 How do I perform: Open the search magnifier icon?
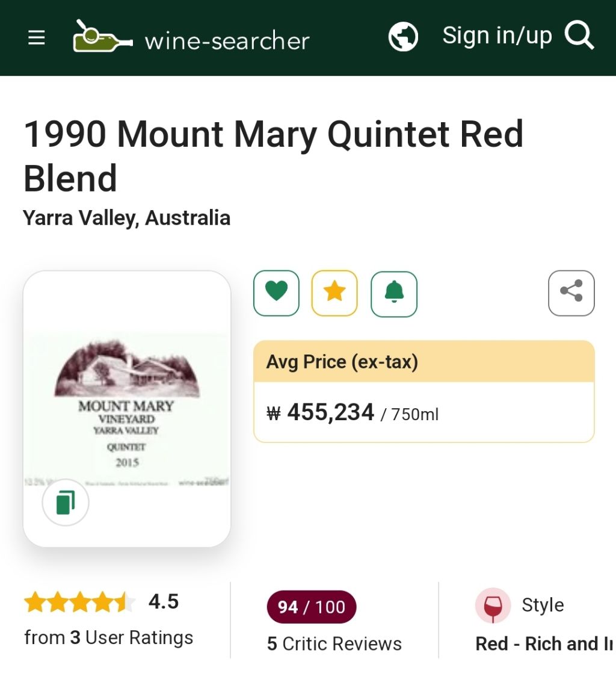(579, 36)
